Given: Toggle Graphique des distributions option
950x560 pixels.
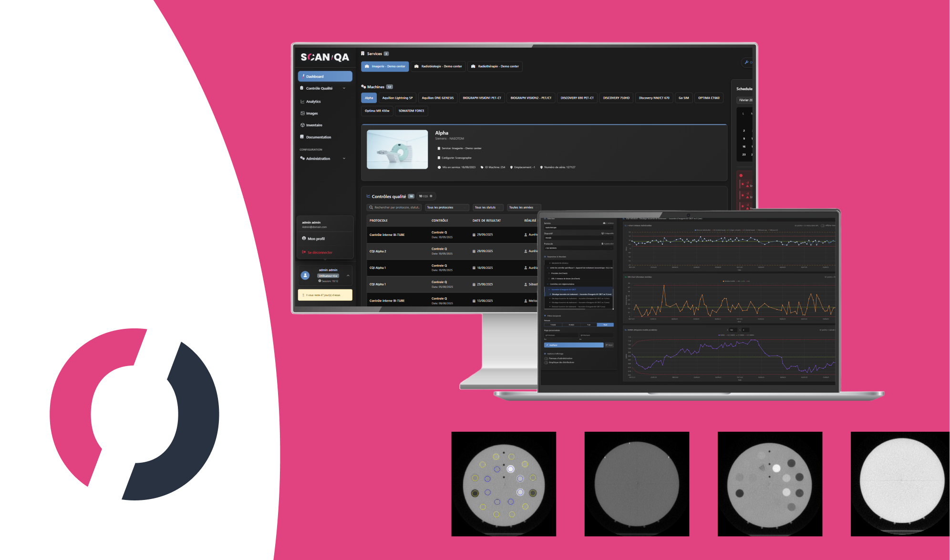Looking at the screenshot, I should [546, 363].
